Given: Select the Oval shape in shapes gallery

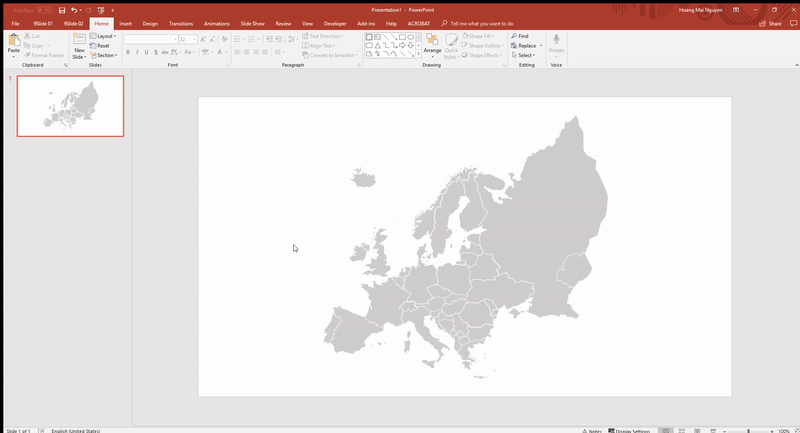Looking at the screenshot, I should (x=410, y=37).
